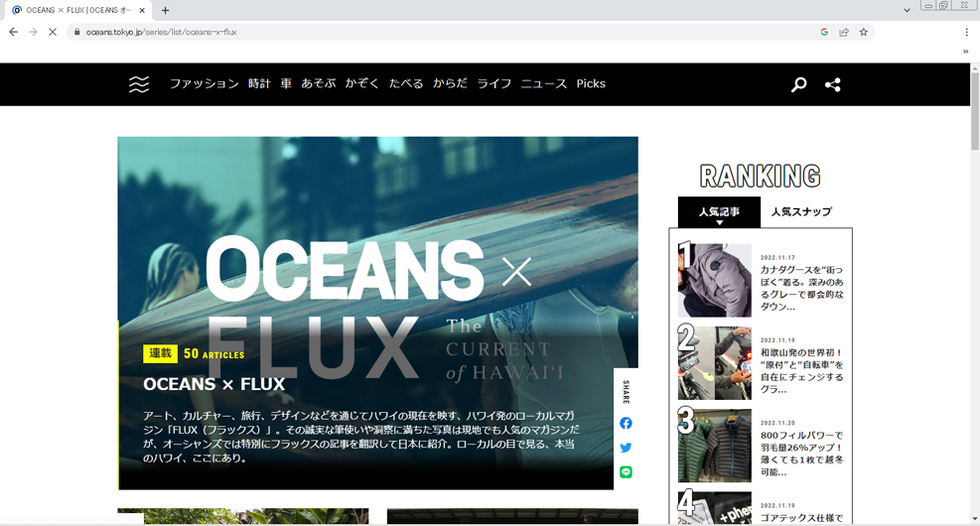Open Chrome three-dot menu

(x=966, y=32)
